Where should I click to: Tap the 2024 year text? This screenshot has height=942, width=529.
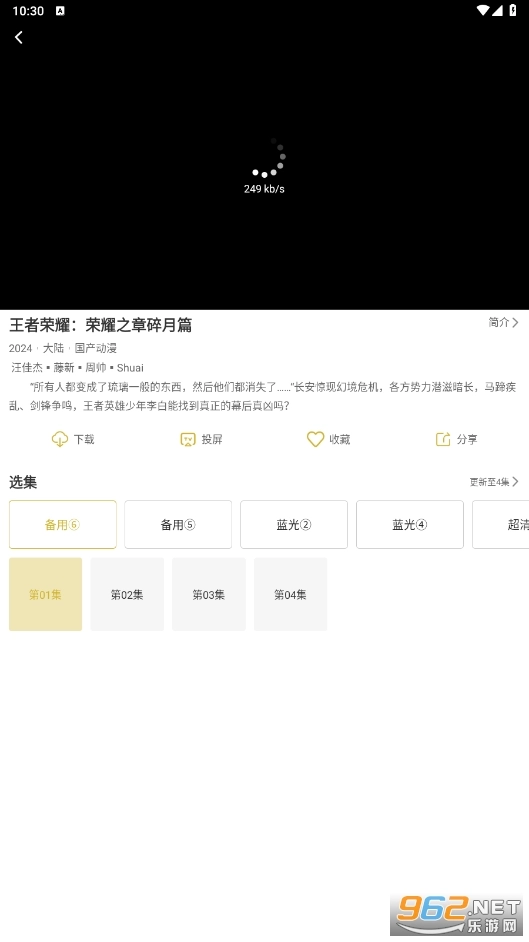(20, 348)
